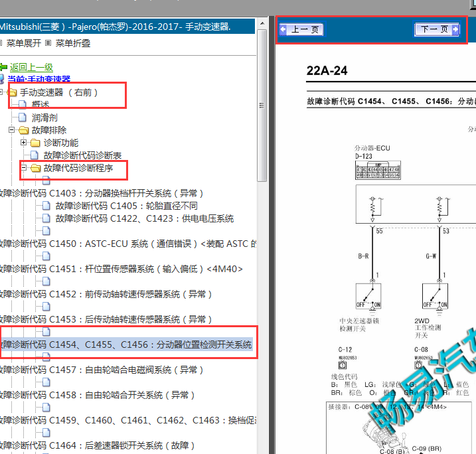Click the Mitsubishi Pajero 手动变速器 title bar

pos(127,27)
